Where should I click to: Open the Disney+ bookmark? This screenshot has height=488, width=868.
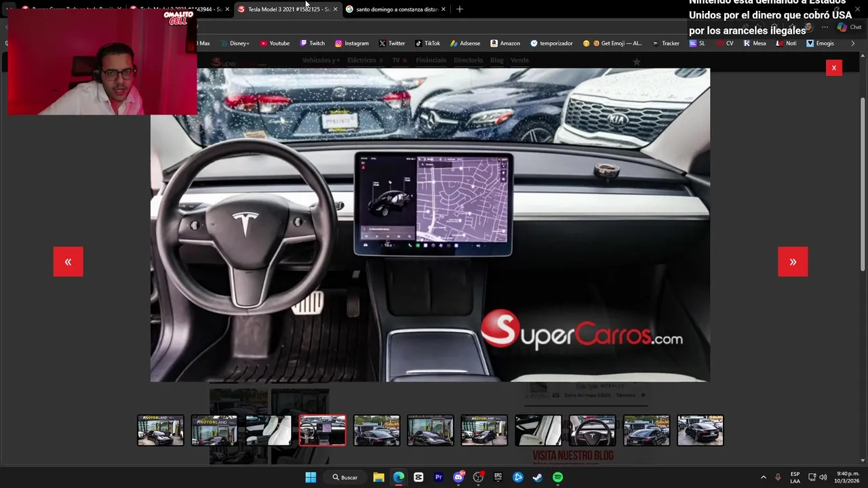coord(235,43)
